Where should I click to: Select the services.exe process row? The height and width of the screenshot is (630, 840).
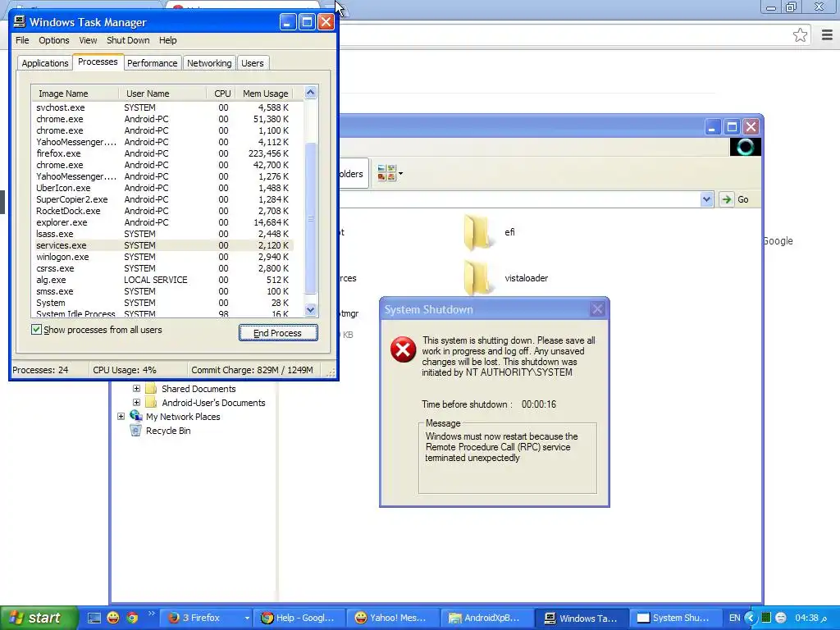[x=162, y=245]
